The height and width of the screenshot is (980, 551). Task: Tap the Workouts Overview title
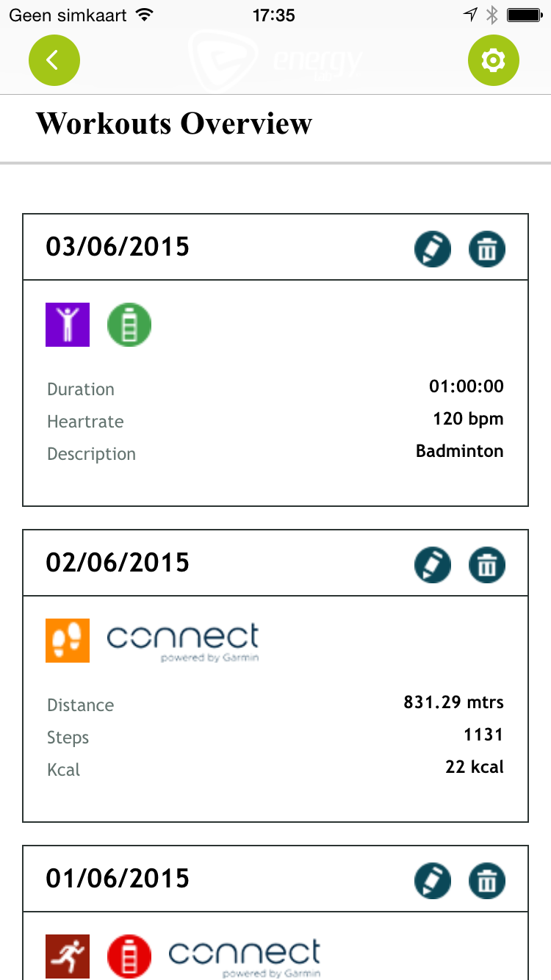coord(174,123)
